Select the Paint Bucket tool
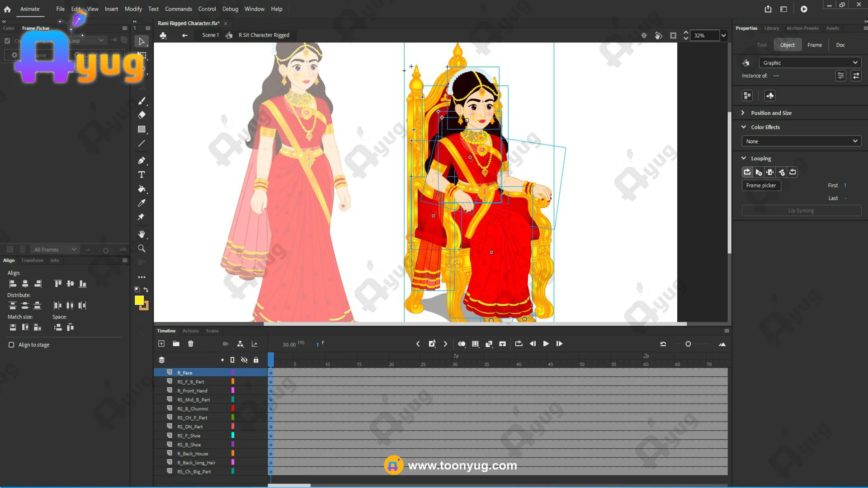Viewport: 868px width, 488px height. [142, 189]
